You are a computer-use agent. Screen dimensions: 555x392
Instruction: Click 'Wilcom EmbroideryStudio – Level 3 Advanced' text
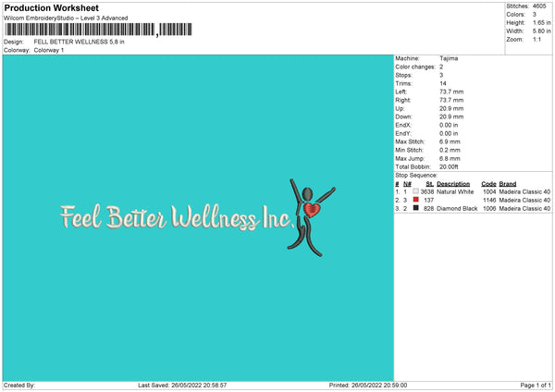tap(66, 18)
